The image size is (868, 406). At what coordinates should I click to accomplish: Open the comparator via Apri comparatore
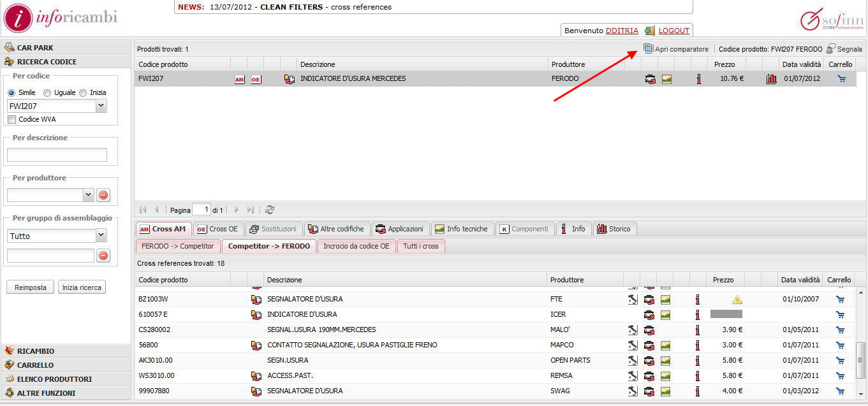pos(675,49)
